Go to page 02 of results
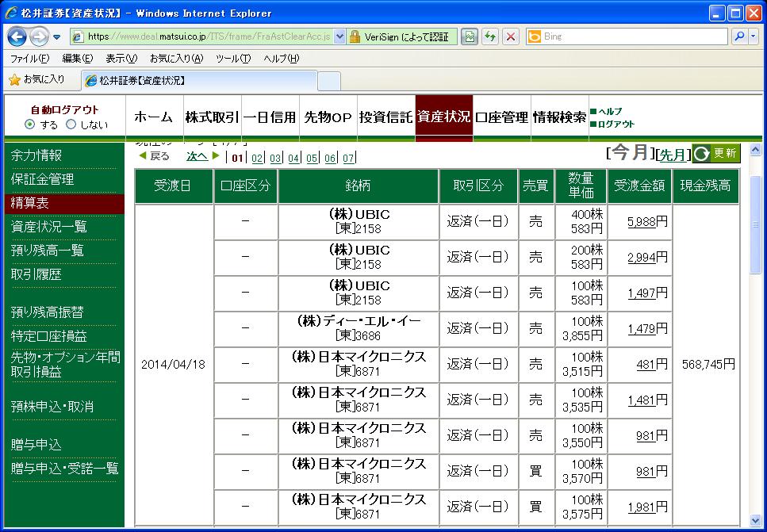 tap(257, 158)
